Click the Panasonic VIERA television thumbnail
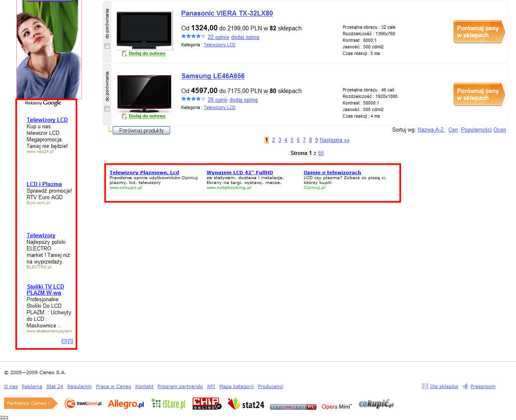The width and height of the screenshot is (516, 420). 144,30
